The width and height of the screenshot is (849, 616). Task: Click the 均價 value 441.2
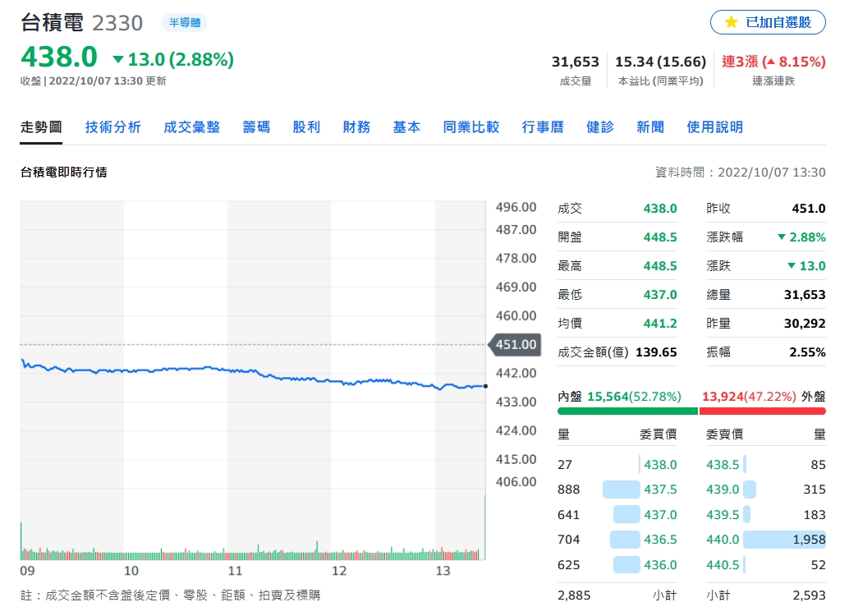(x=660, y=324)
